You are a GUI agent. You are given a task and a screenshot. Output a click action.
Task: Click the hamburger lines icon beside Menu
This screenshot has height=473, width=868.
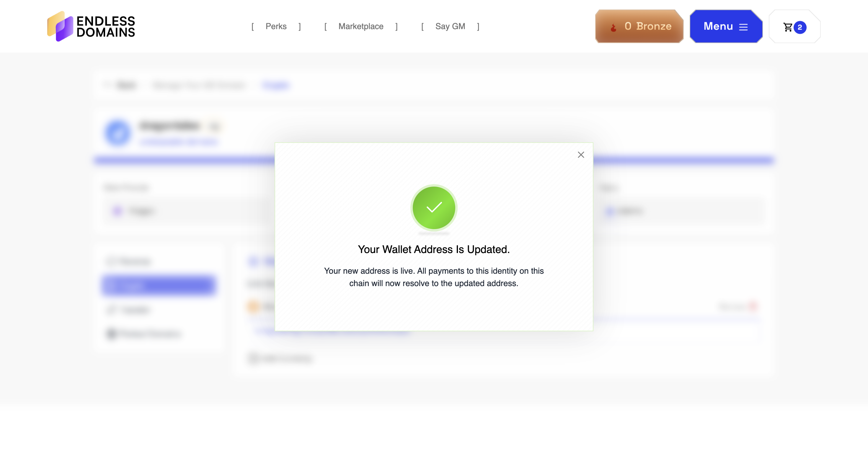[x=743, y=27]
